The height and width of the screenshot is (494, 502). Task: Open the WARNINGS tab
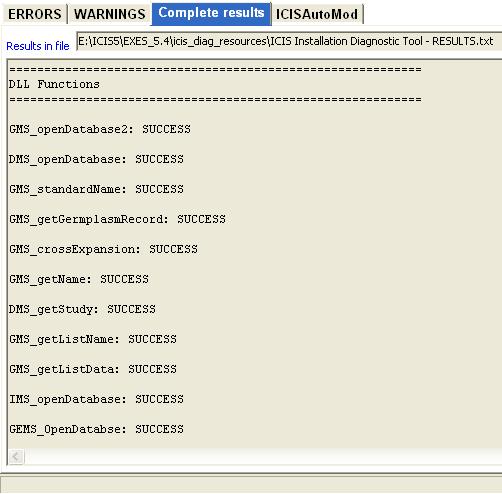tap(110, 14)
